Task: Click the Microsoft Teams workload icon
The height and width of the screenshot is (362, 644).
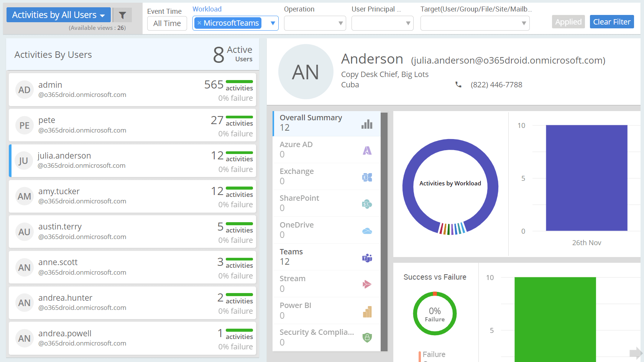Action: [x=367, y=258]
